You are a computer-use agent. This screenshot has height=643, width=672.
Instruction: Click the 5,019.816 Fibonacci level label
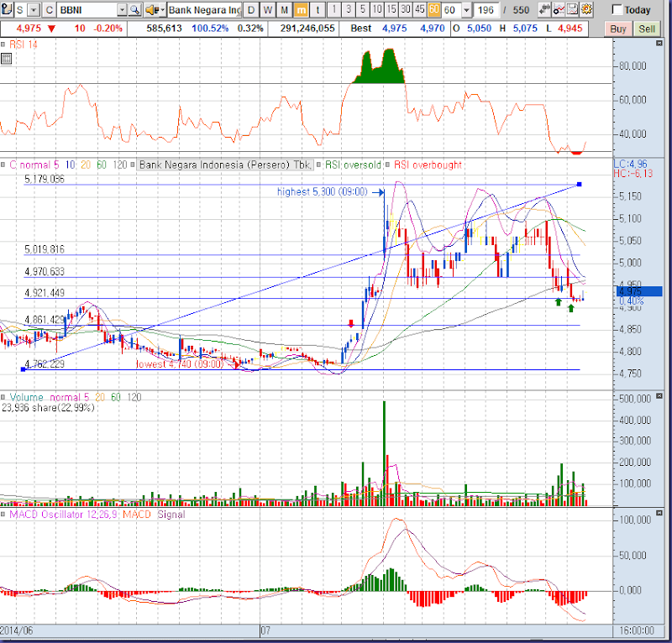pos(45,249)
